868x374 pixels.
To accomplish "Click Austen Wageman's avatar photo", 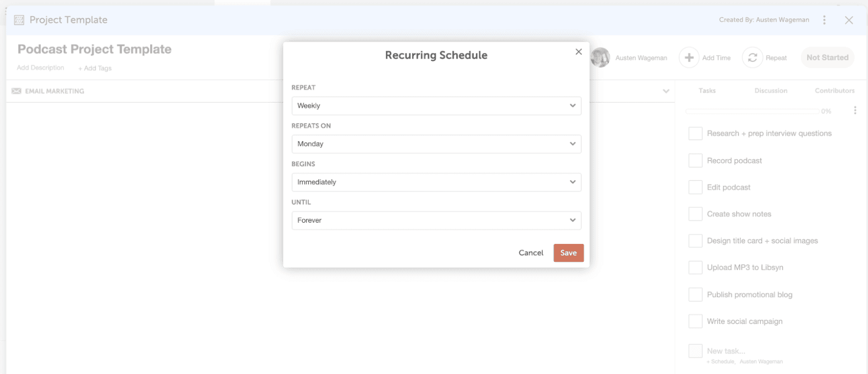I will coord(600,57).
